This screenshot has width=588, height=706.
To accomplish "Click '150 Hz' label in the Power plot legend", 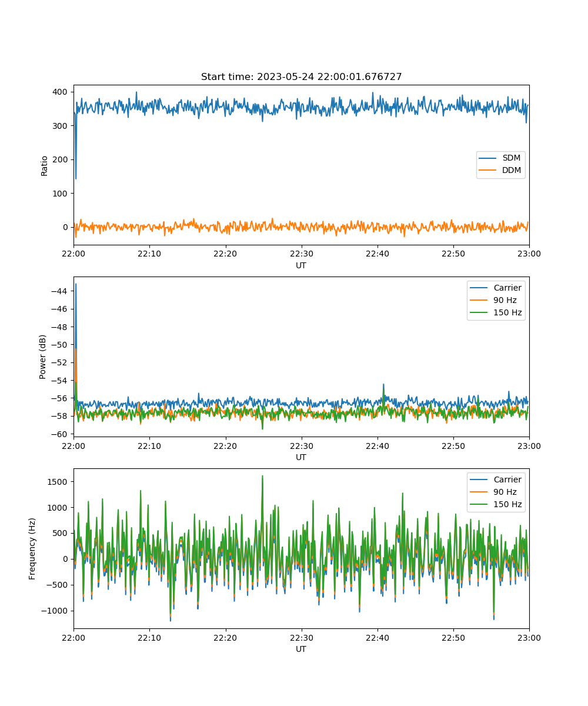I will coord(508,312).
